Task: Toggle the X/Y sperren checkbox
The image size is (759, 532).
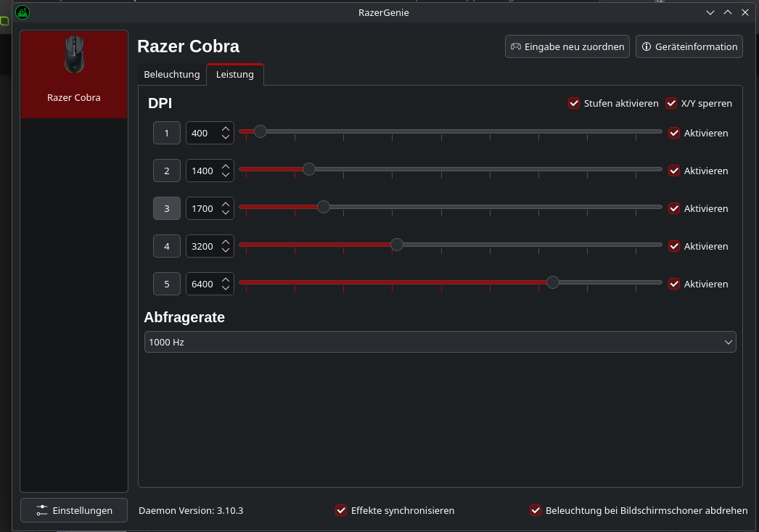Action: tap(671, 103)
